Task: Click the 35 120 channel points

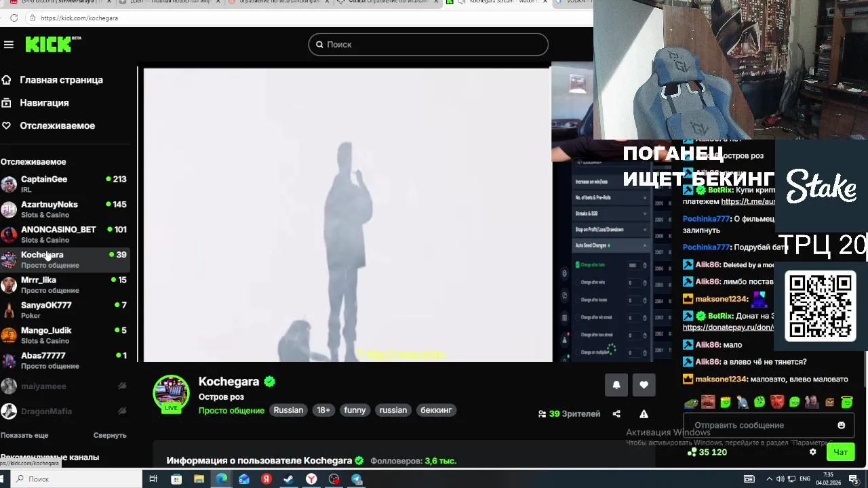Action: point(707,452)
